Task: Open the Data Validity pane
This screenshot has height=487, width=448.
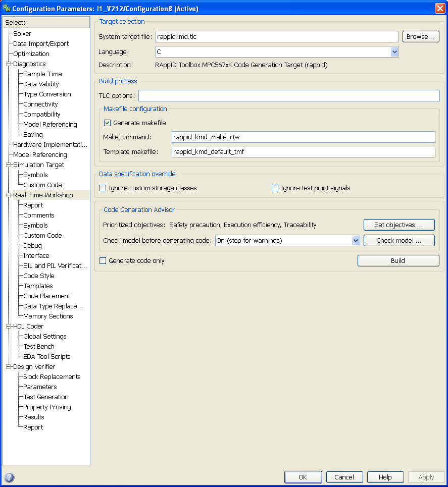Action: (41, 84)
